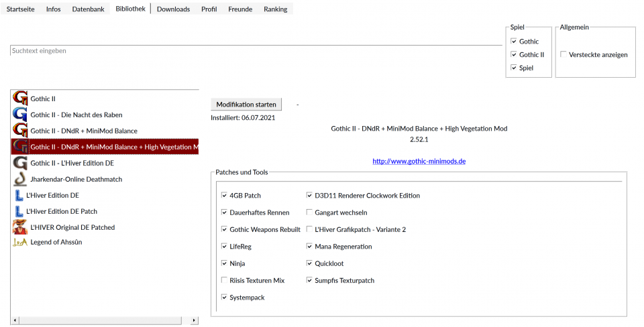Image resolution: width=644 pixels, height=327 pixels.
Task: Click the Suchtext eingeben search field
Action: [256, 51]
